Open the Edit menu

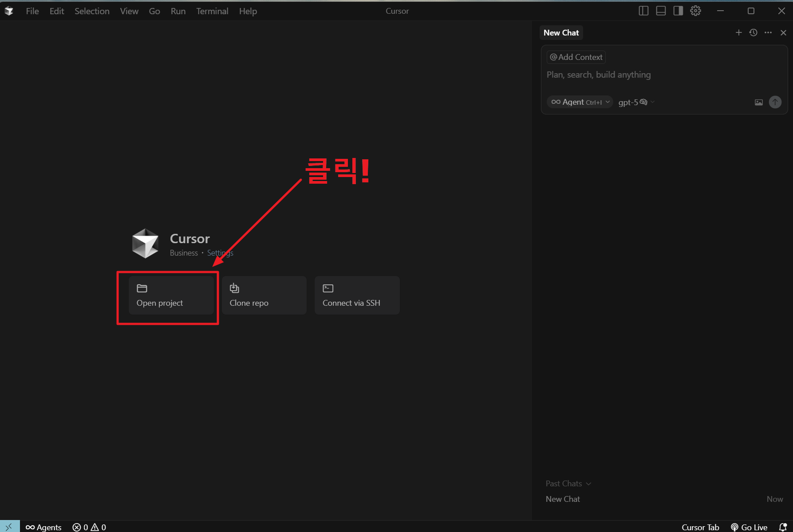[57, 11]
